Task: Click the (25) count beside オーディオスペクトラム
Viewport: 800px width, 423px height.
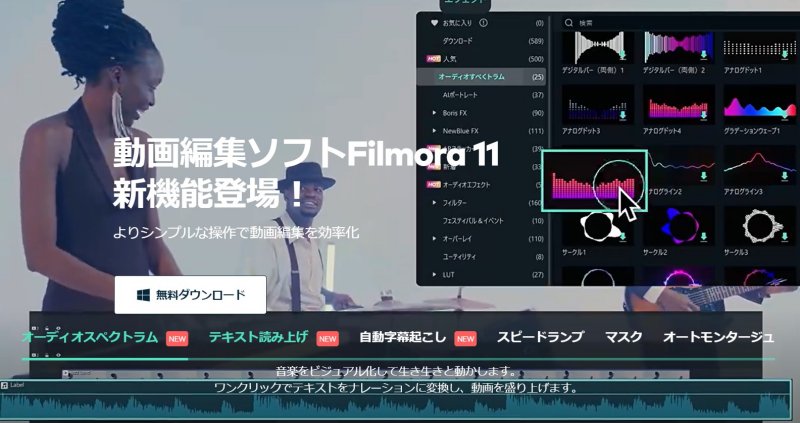Action: (x=538, y=77)
